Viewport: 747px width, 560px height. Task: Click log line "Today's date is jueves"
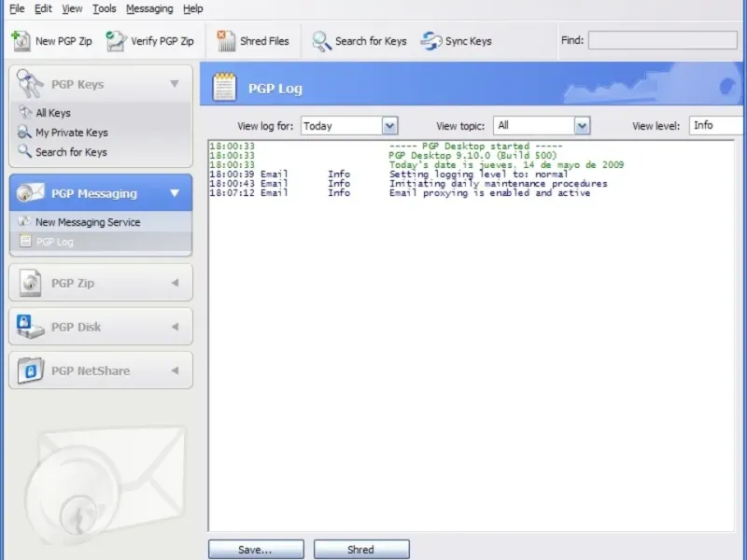(x=506, y=165)
